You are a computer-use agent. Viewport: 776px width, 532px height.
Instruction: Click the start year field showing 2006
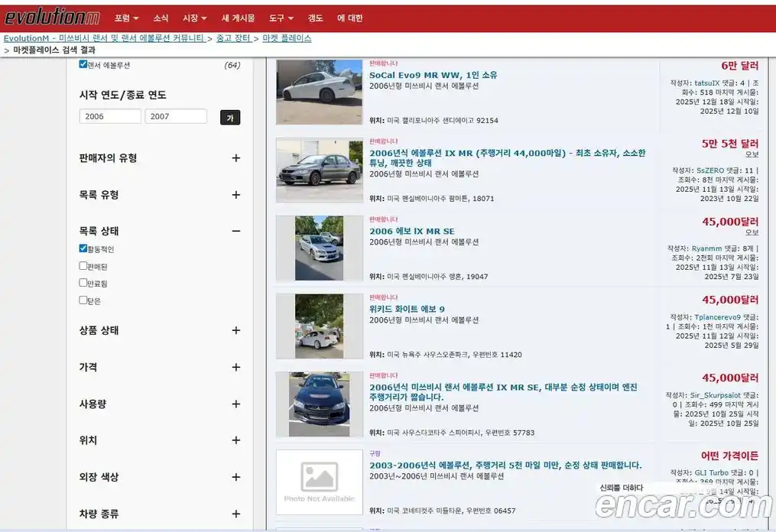(x=110, y=116)
